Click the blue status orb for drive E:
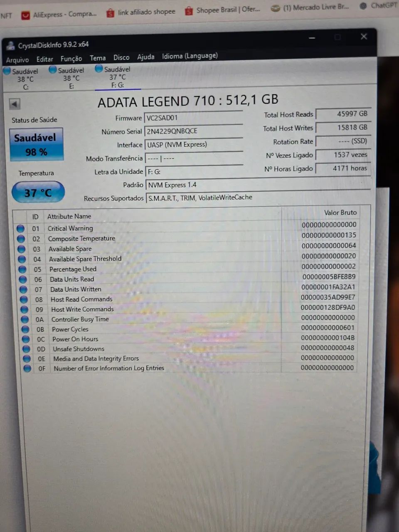The image size is (399, 532). (53, 70)
